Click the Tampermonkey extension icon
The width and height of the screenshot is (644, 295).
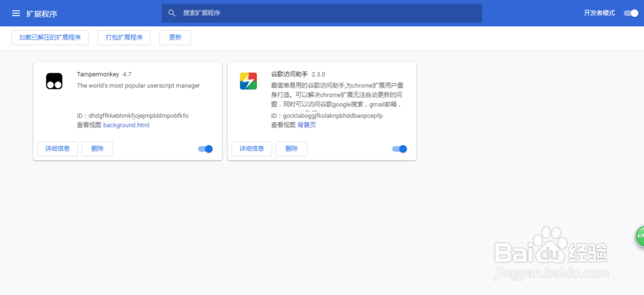(x=54, y=81)
